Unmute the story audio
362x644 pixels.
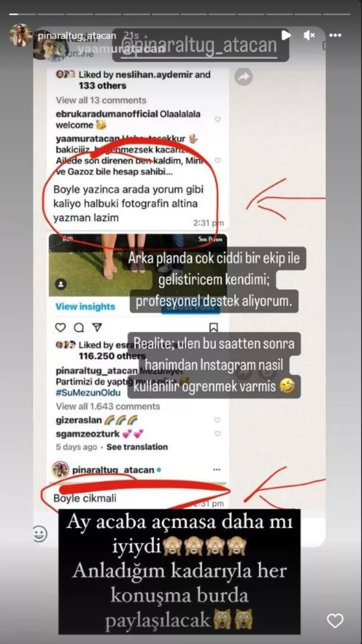310,35
